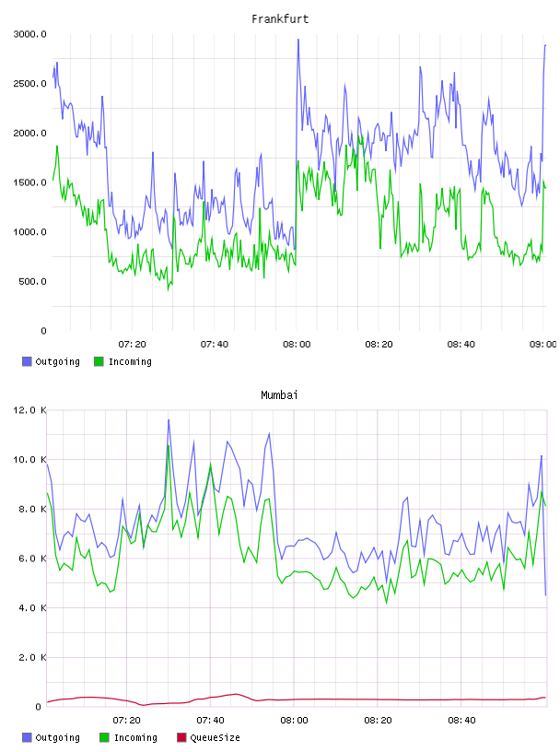Screen dimensions: 560x752
Task: Click the 07:40 time label on Mumbai chart
Action: pos(210,721)
